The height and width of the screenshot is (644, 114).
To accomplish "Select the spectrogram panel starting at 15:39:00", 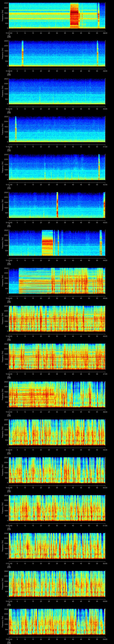I will (x=57, y=91).
